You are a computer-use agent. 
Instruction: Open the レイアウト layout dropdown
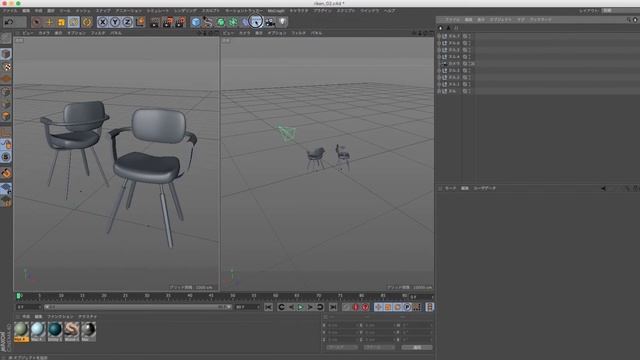pos(621,11)
